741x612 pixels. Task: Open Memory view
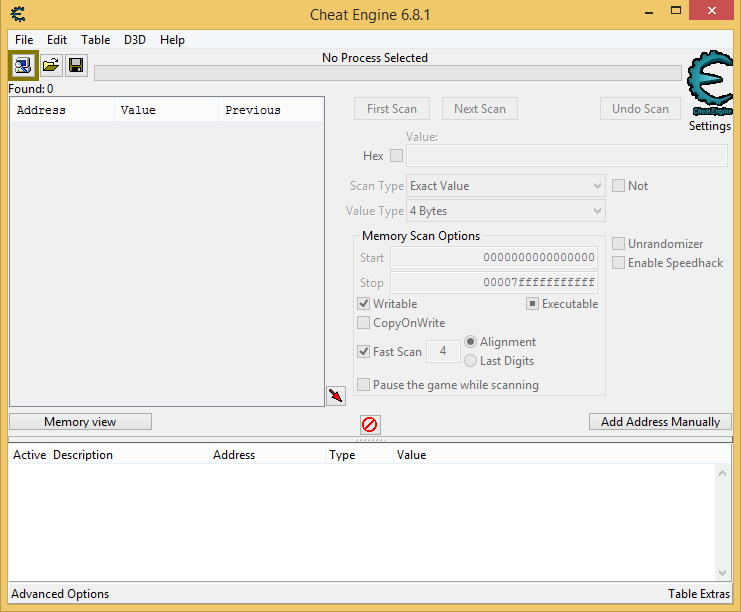[80, 422]
